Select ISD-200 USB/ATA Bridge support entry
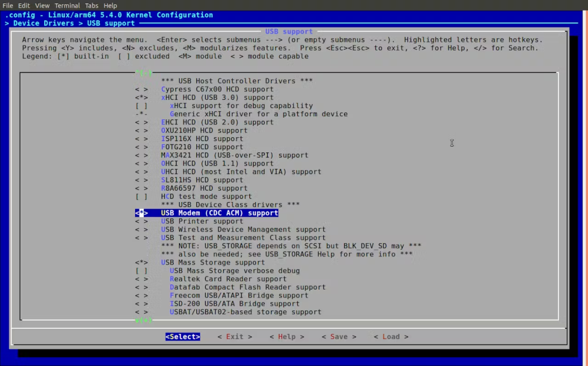Viewport: 588px width, 366px height. tap(235, 304)
